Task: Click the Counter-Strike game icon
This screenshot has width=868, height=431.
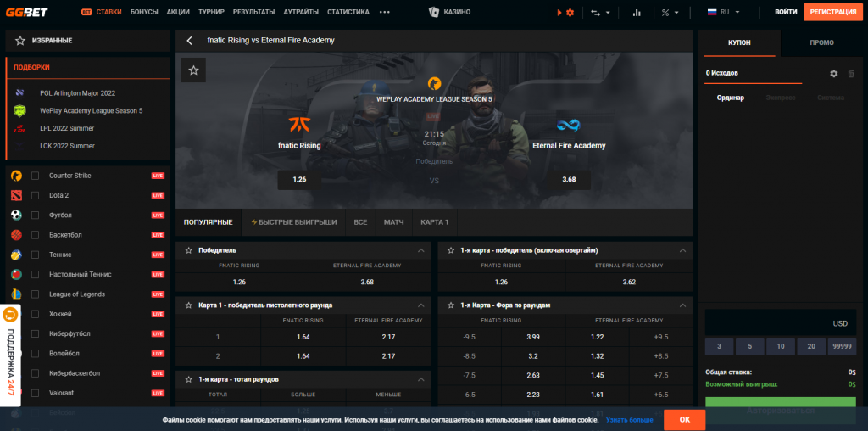Action: (x=16, y=176)
